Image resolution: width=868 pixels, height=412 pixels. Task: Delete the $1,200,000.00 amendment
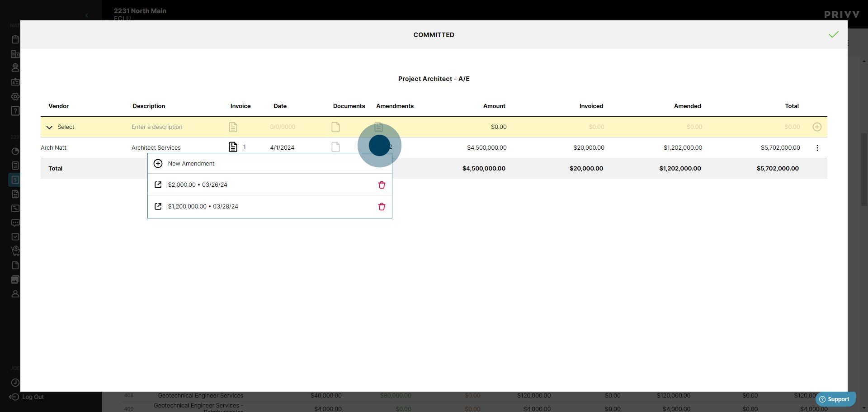point(382,207)
